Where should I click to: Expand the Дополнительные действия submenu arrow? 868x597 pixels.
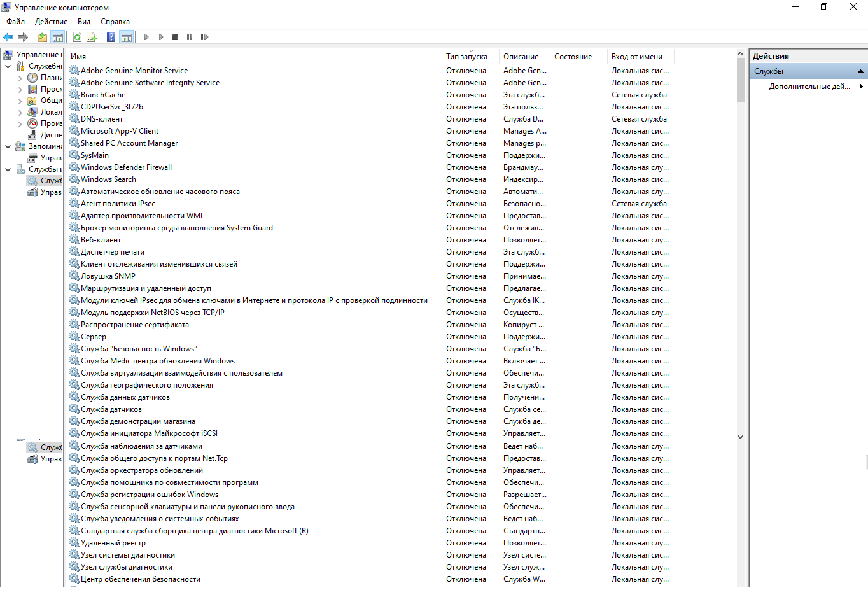861,87
